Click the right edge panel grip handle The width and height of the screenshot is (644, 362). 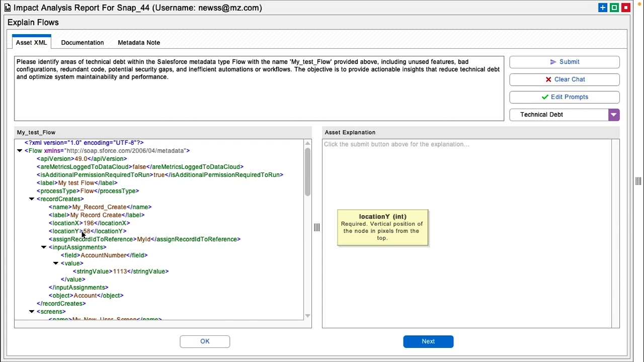tap(638, 181)
